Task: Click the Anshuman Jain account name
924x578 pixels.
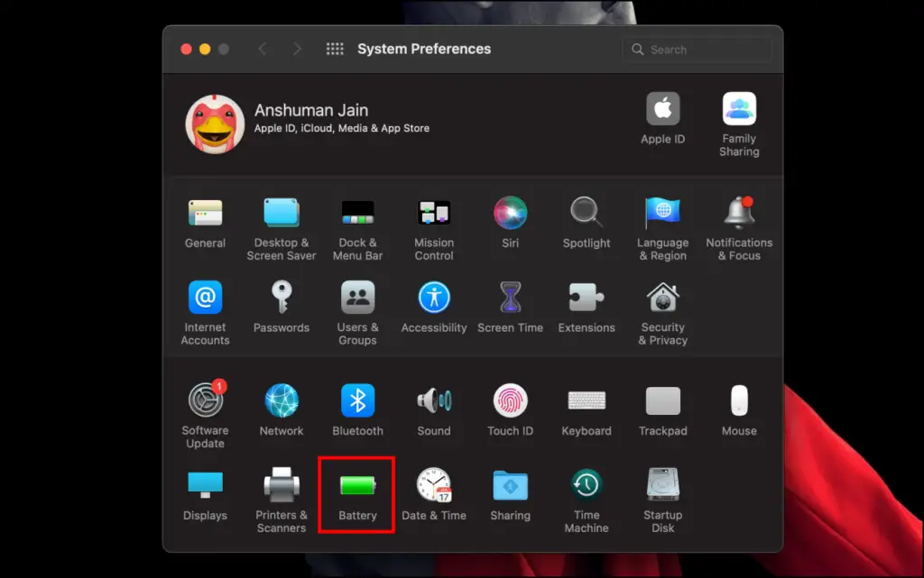Action: [311, 110]
